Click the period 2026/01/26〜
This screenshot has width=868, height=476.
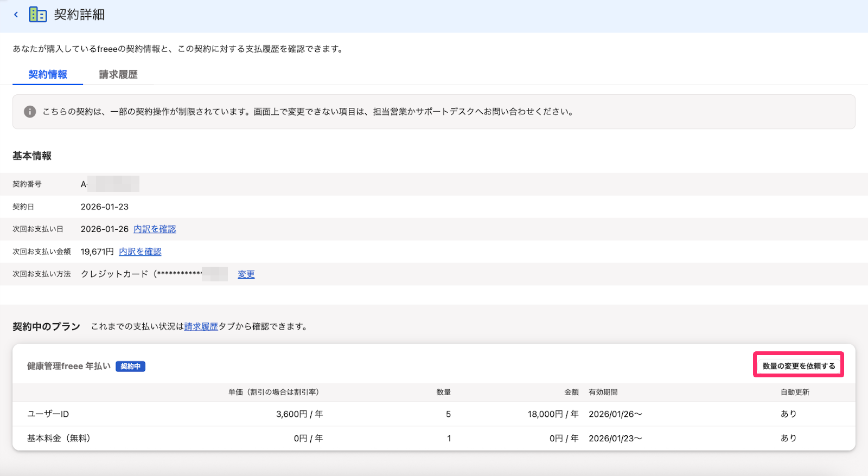[615, 414]
